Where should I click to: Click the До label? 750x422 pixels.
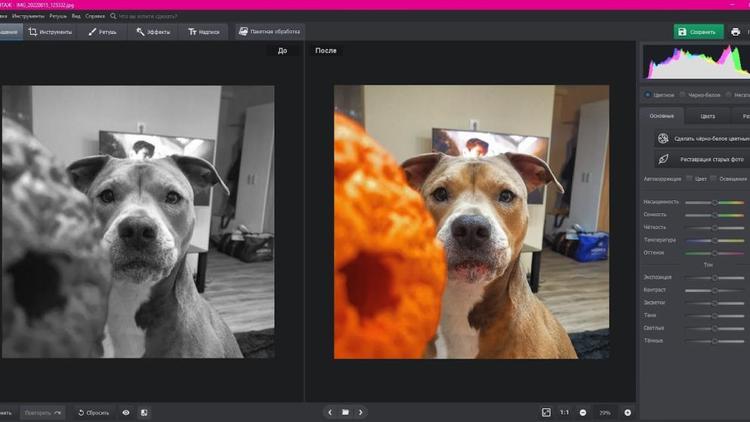click(283, 51)
